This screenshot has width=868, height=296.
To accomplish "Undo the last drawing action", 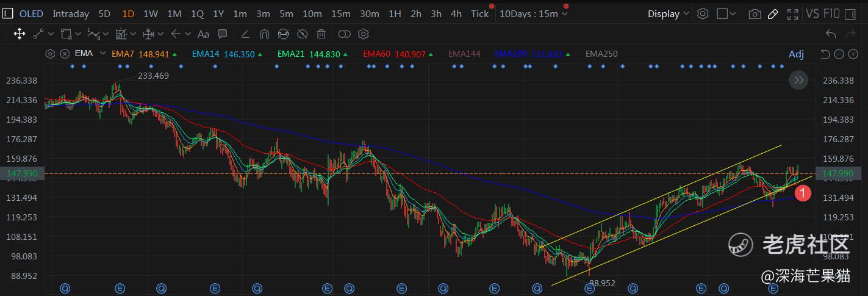I will (830, 34).
